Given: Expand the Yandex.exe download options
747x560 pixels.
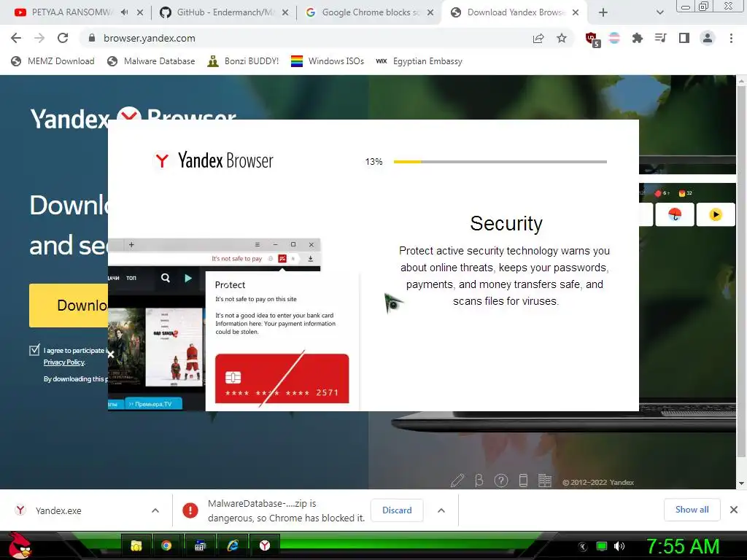Looking at the screenshot, I should pyautogui.click(x=155, y=510).
